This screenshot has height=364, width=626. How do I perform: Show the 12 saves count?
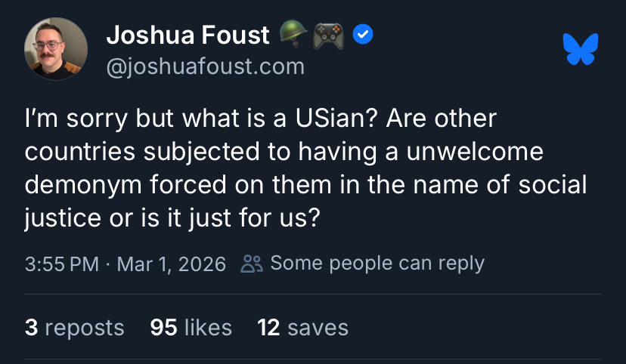302,327
